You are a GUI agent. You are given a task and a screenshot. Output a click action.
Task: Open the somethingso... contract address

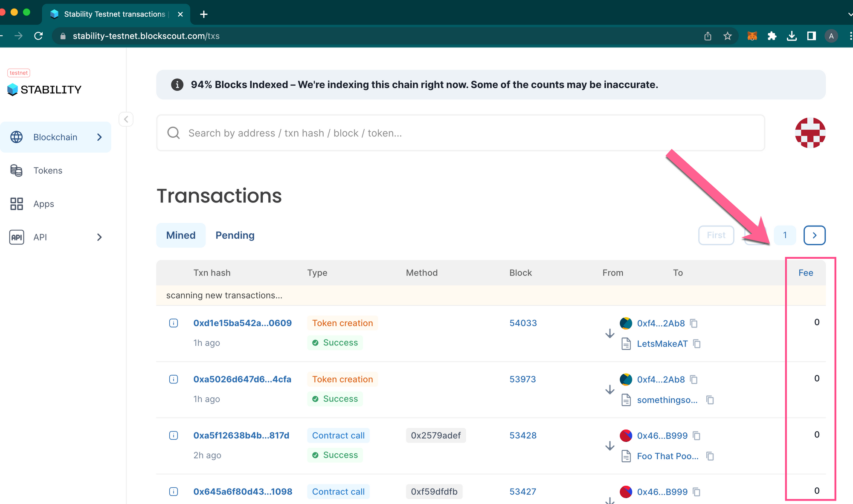point(667,400)
